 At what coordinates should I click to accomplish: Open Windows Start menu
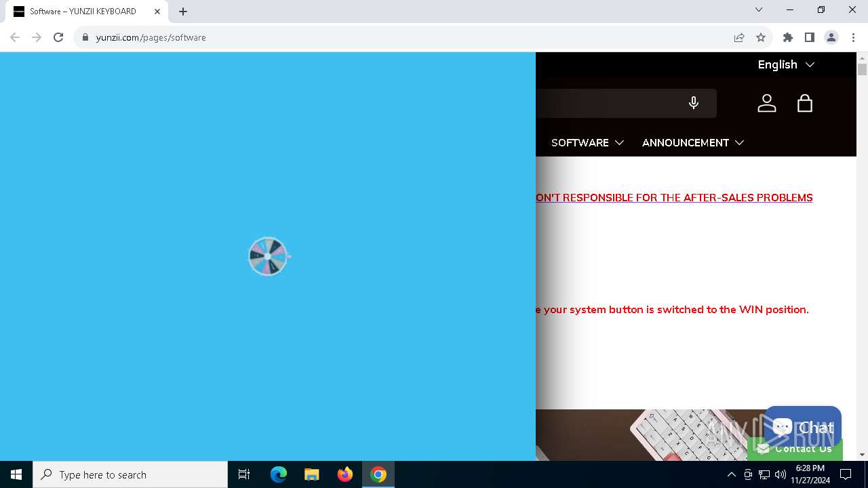pos(16,474)
